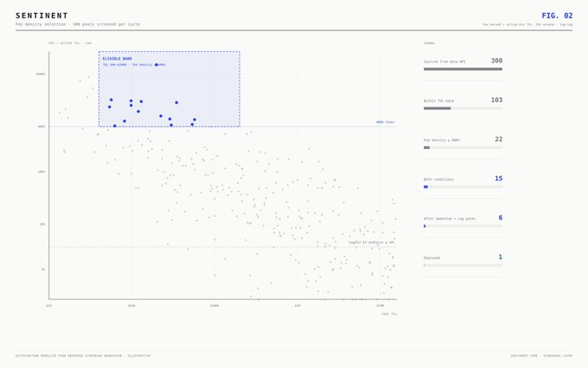
Task: Click 'After momentum + rug gates' progress bar
Action: (463, 226)
